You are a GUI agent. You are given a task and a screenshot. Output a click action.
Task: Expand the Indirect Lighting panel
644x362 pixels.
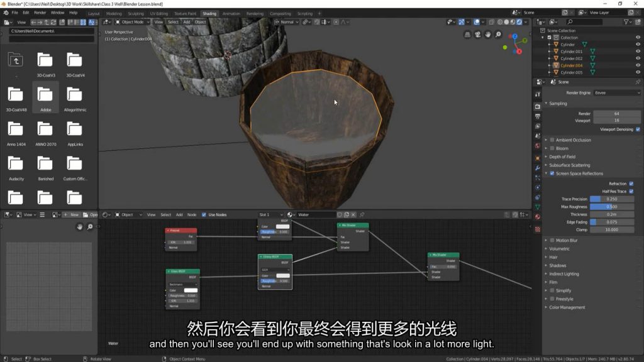[563, 274]
